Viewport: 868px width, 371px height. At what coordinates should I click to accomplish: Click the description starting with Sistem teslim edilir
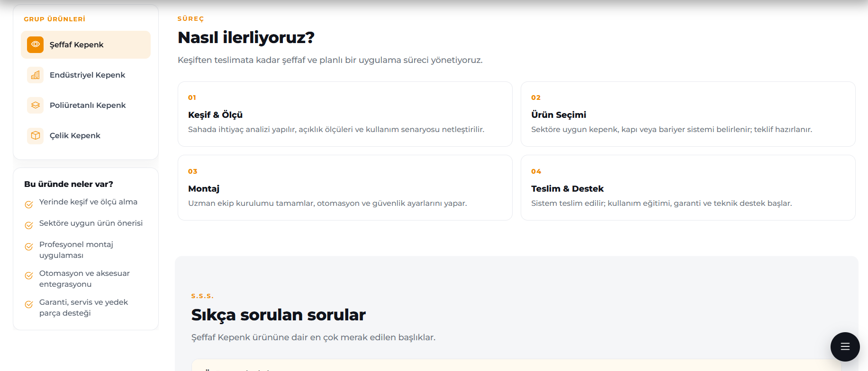[661, 203]
